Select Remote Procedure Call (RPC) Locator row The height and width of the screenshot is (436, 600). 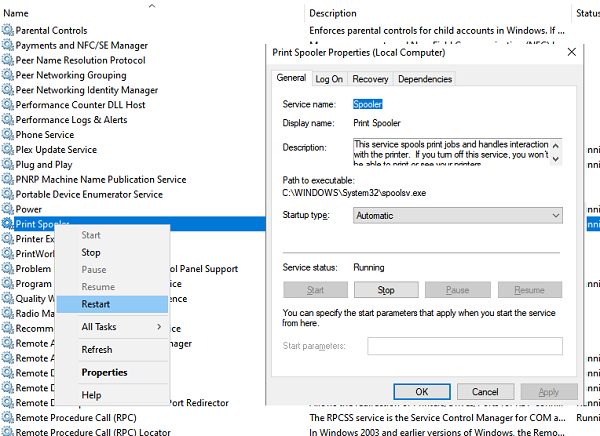pyautogui.click(x=93, y=432)
